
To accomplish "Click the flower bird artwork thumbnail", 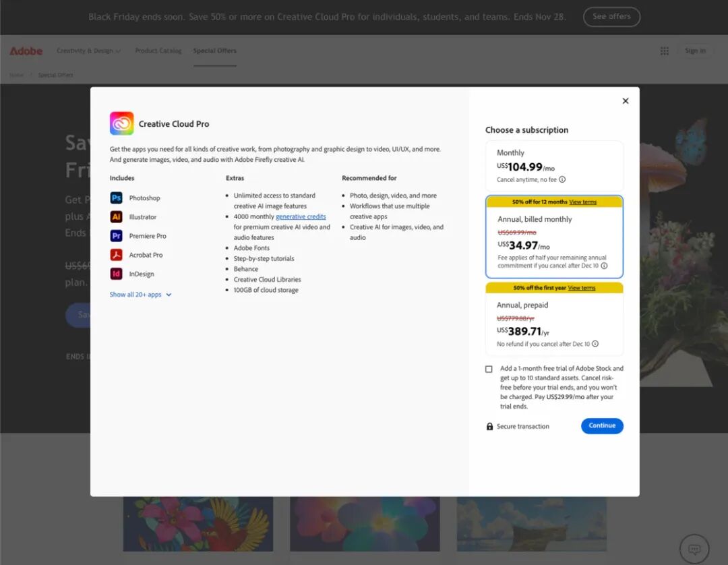I will tap(198, 524).
